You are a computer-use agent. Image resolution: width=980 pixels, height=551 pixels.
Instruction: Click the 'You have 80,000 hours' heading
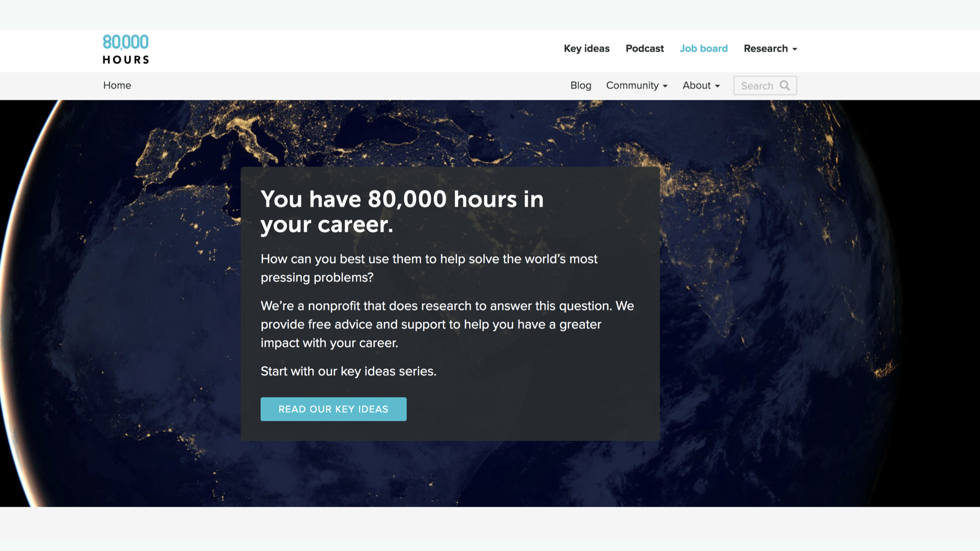coord(402,212)
